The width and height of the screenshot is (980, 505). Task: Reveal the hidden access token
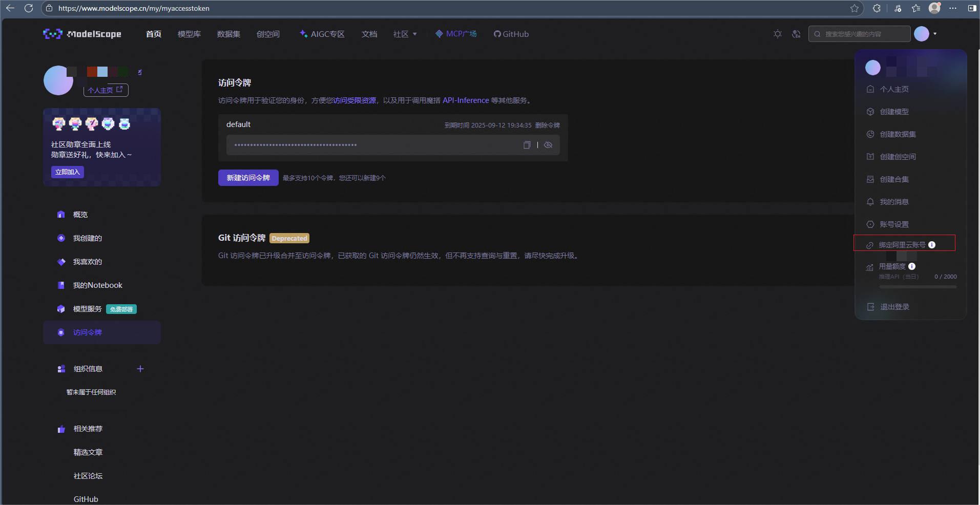coord(548,145)
